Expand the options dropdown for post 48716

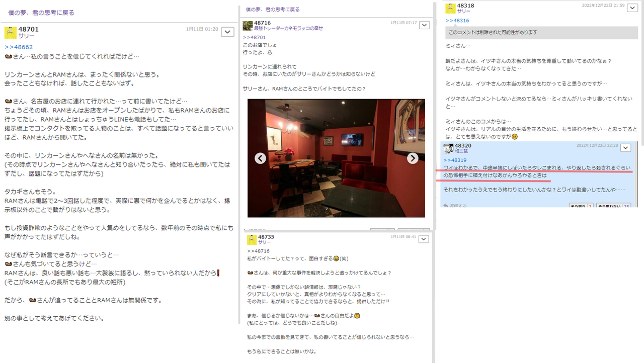[425, 25]
